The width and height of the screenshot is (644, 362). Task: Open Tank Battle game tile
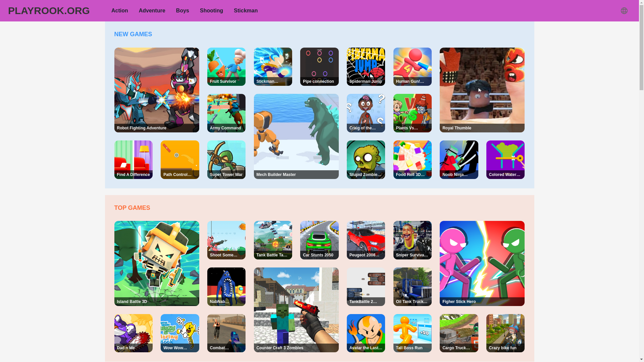point(273,240)
